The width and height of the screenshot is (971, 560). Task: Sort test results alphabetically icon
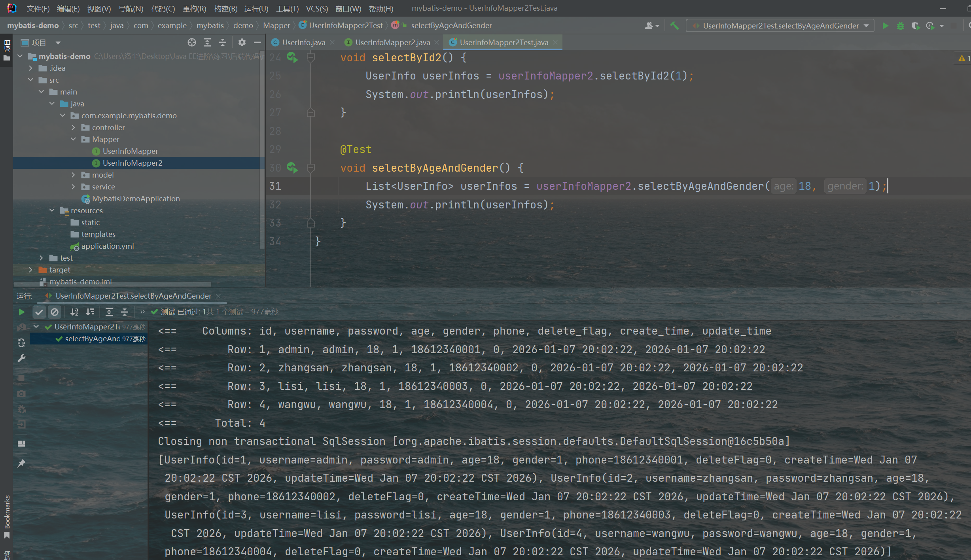[x=74, y=312]
